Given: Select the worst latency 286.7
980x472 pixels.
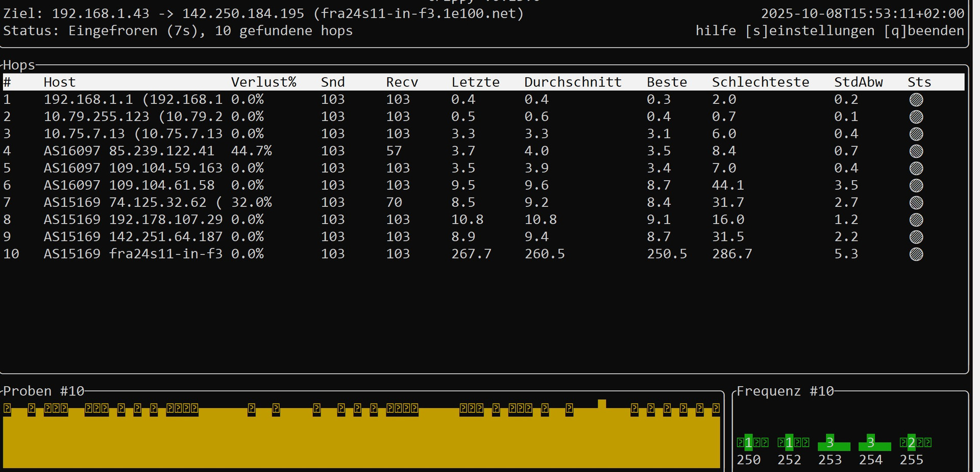Looking at the screenshot, I should click(732, 254).
